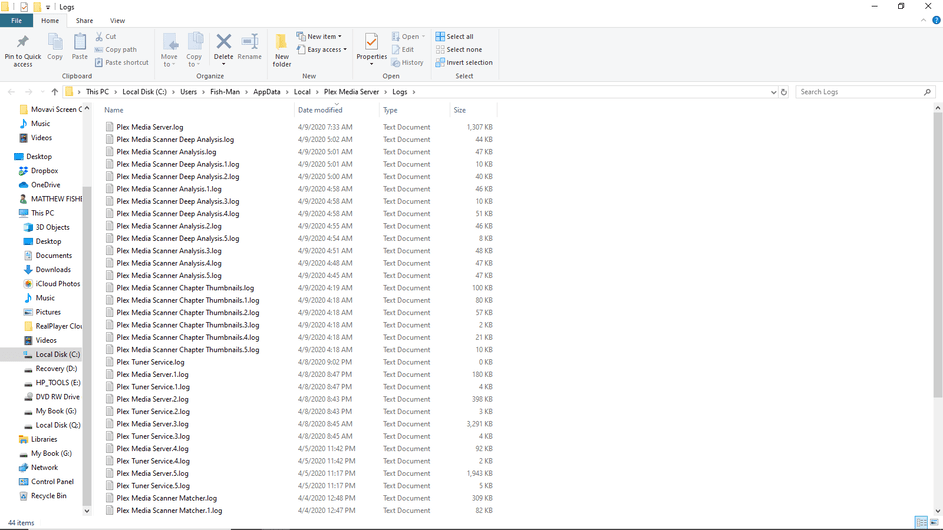943x530 pixels.
Task: Open 3D Objects in navigation pane
Action: [52, 227]
